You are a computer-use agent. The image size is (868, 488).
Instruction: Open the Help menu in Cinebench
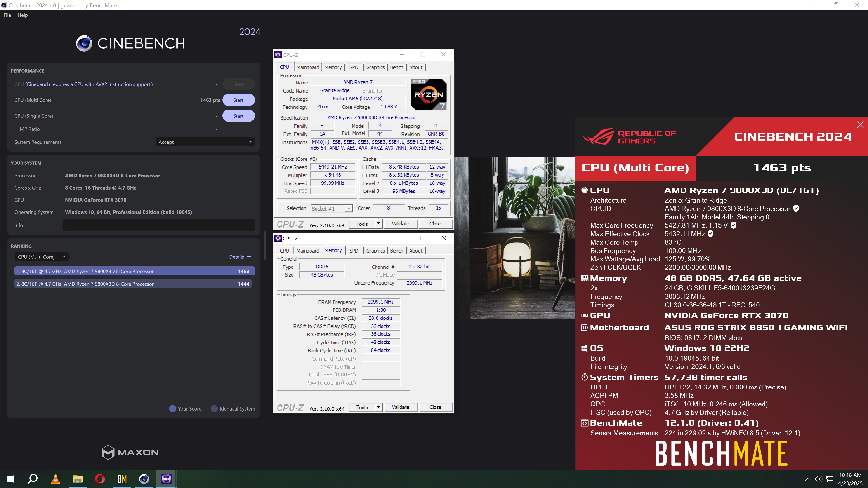click(23, 15)
